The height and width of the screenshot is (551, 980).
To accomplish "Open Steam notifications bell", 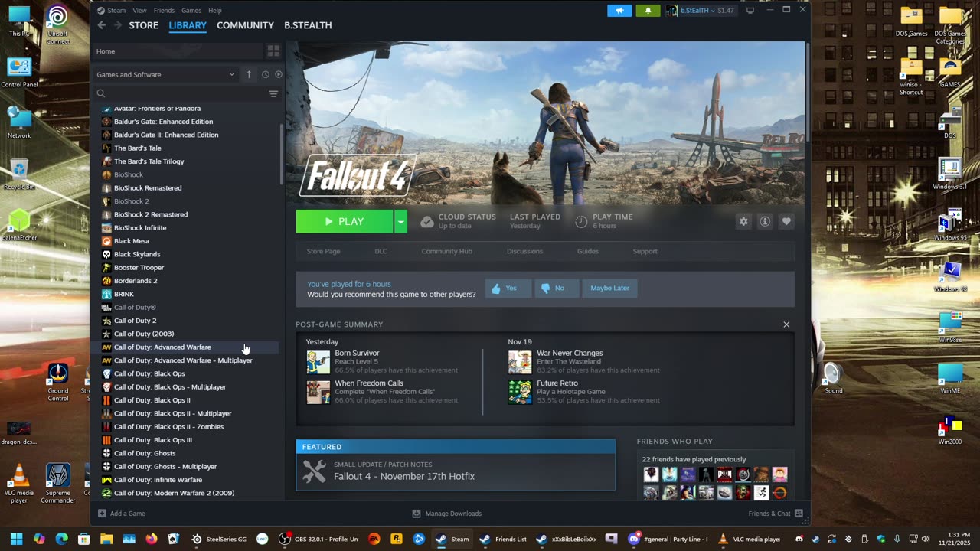I will 648,10.
